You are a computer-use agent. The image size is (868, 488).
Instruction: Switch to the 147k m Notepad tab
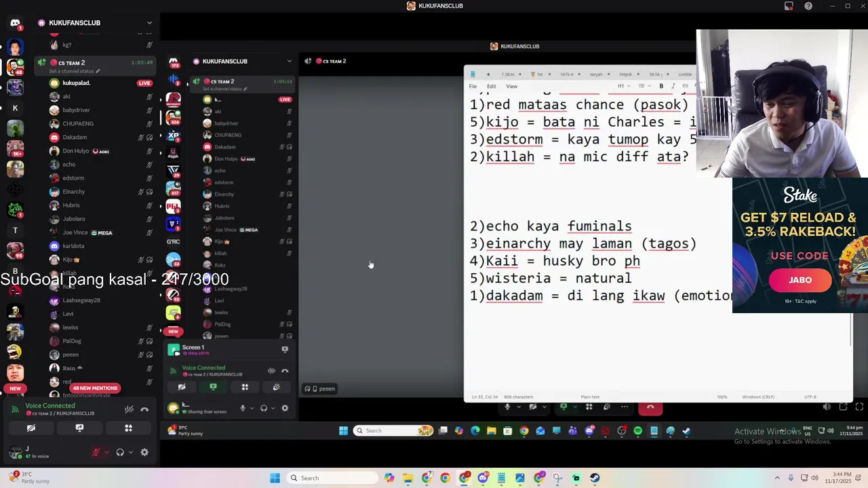coord(567,74)
